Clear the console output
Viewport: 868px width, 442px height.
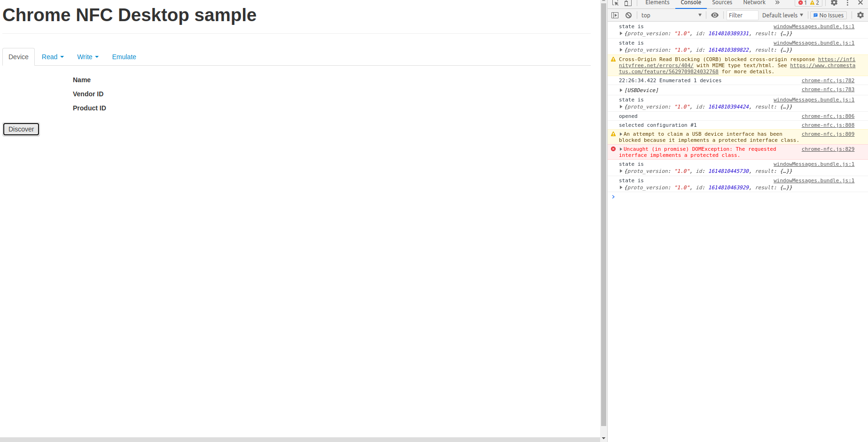tap(628, 16)
